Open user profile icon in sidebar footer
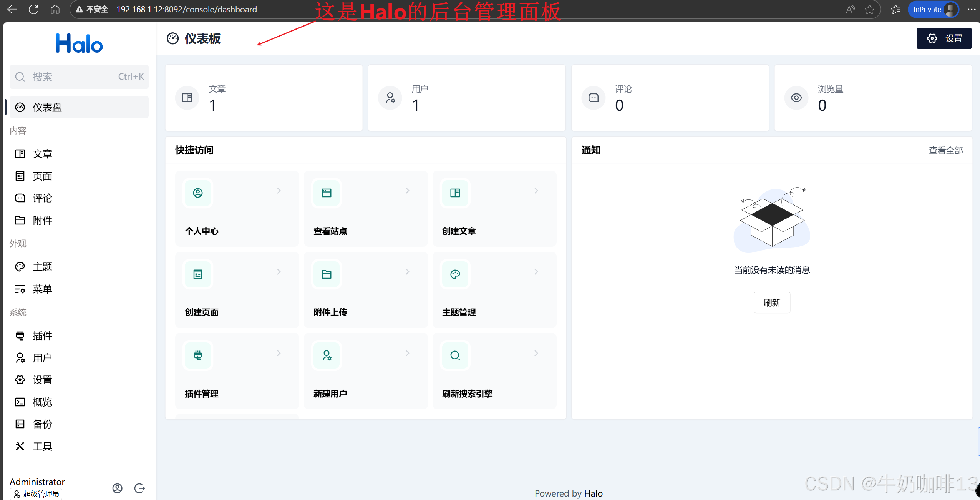The height and width of the screenshot is (500, 980). point(117,488)
